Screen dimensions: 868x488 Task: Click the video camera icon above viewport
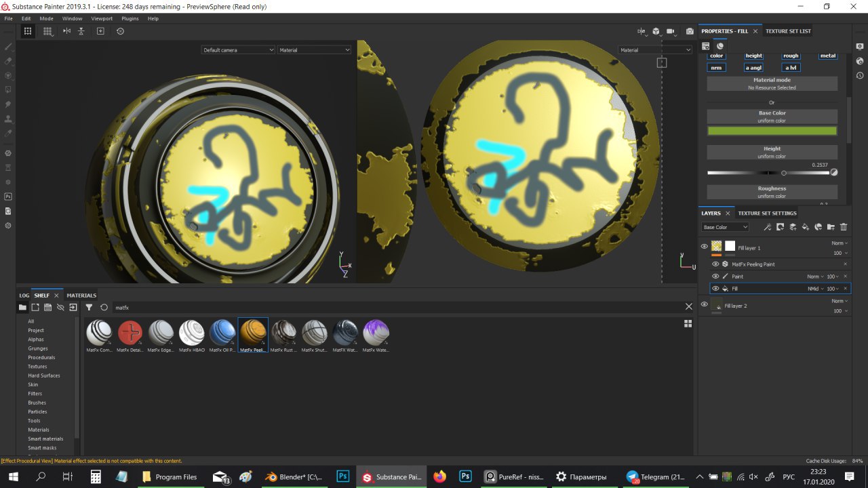tap(671, 31)
